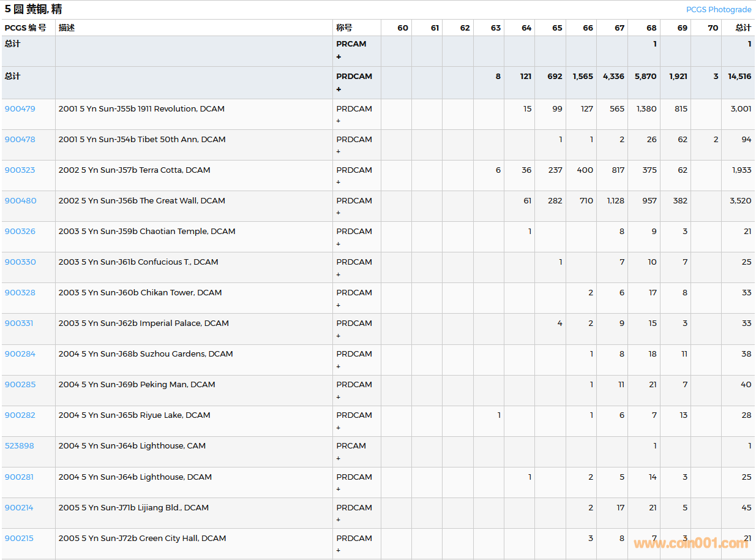Screen dimensions: 756x560
Task: Open PCGS number 900478 for Tibet 50th Ann
Action: tap(20, 140)
